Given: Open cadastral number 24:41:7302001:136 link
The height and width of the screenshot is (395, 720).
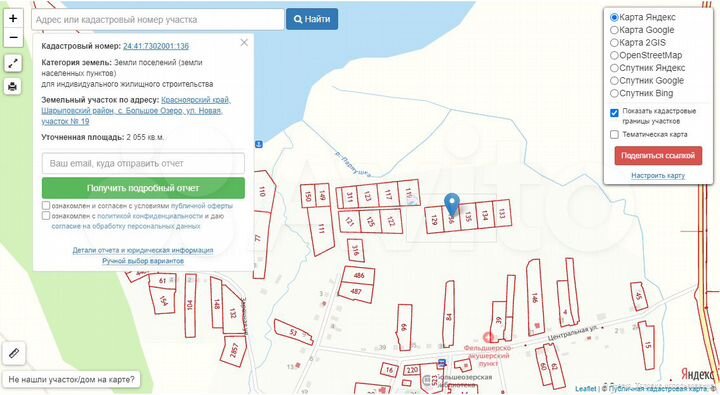Looking at the screenshot, I should tap(156, 46).
